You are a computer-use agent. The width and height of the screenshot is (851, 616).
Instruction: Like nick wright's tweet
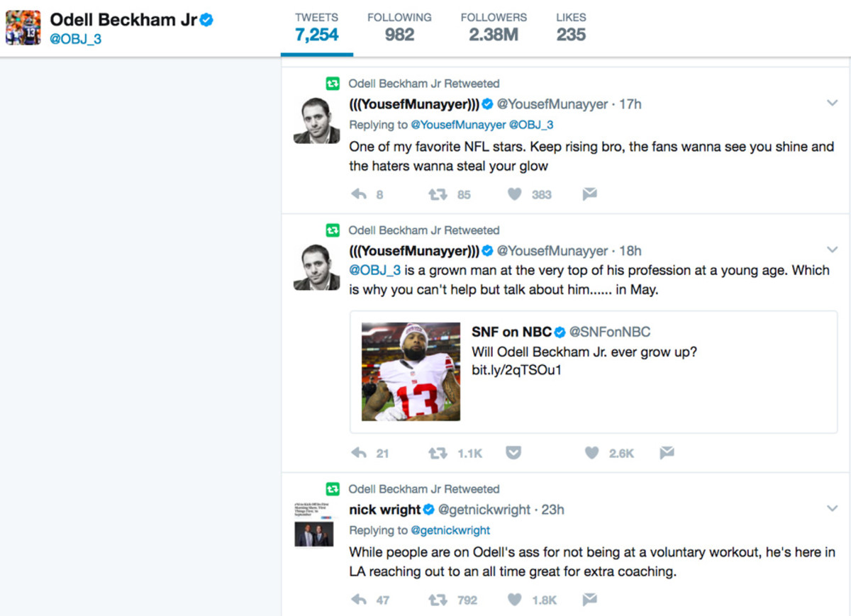pos(515,600)
